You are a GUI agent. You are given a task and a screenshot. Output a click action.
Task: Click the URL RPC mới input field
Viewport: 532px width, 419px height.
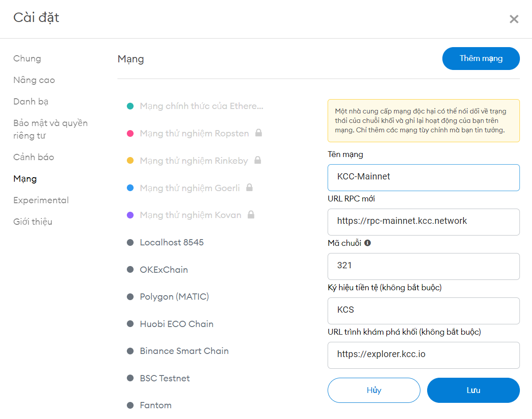click(424, 222)
